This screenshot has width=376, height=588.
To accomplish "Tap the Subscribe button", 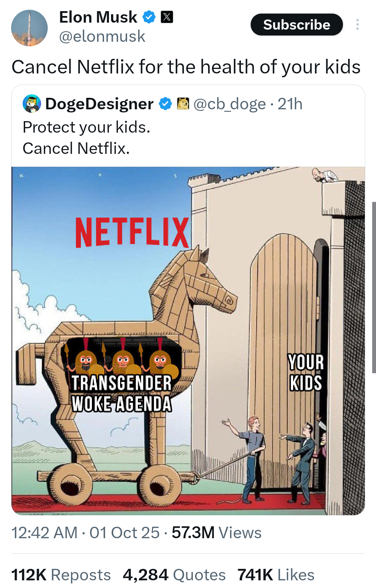I will pos(297,24).
